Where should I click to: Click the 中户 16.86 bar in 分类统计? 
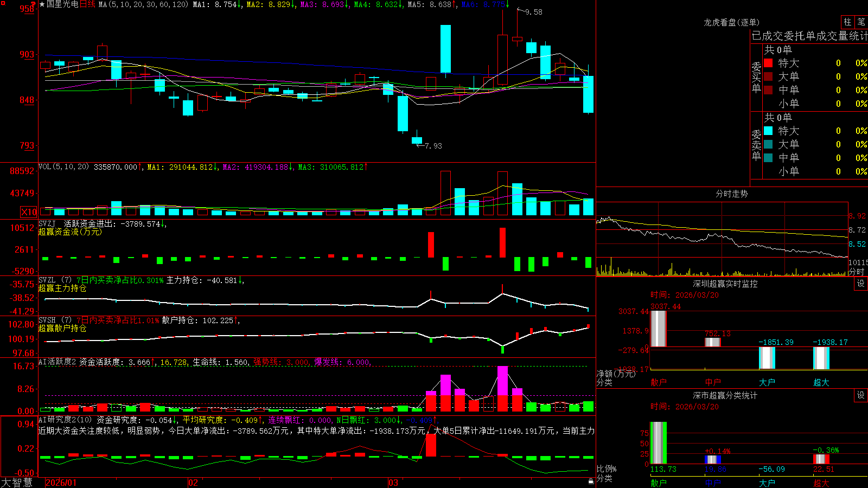[x=713, y=459]
